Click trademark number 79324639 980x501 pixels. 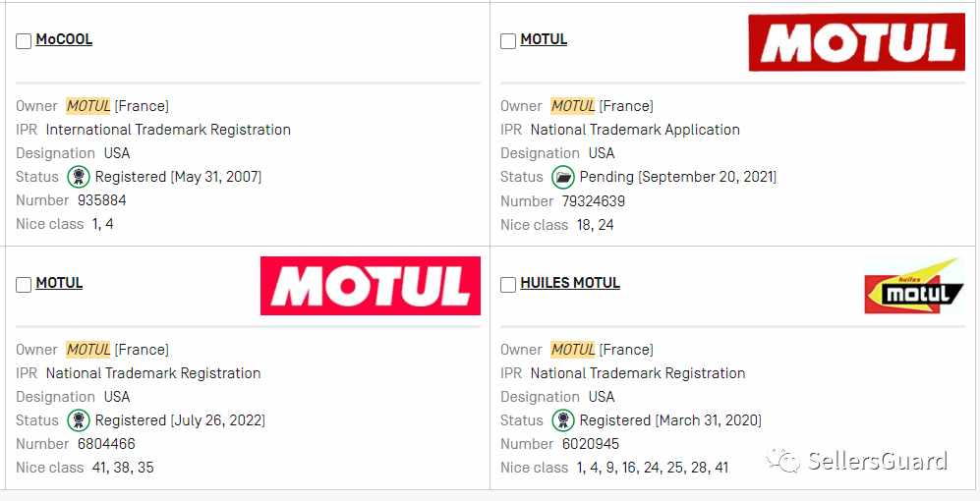click(x=593, y=201)
